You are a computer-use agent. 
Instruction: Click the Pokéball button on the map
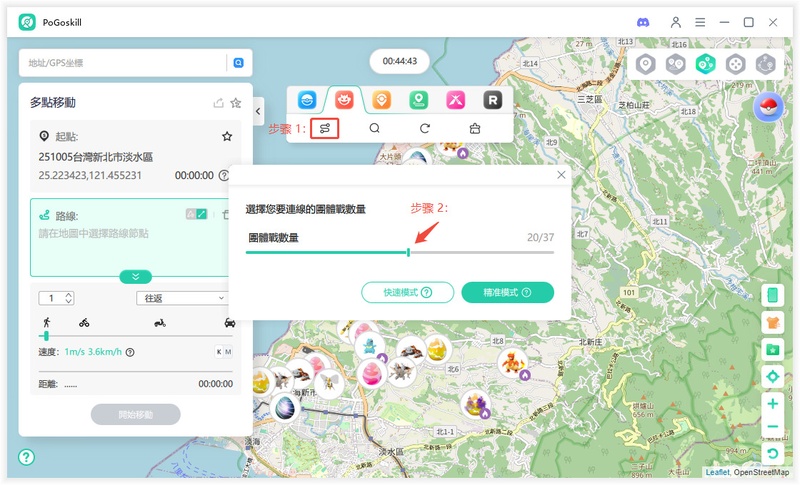pos(768,106)
